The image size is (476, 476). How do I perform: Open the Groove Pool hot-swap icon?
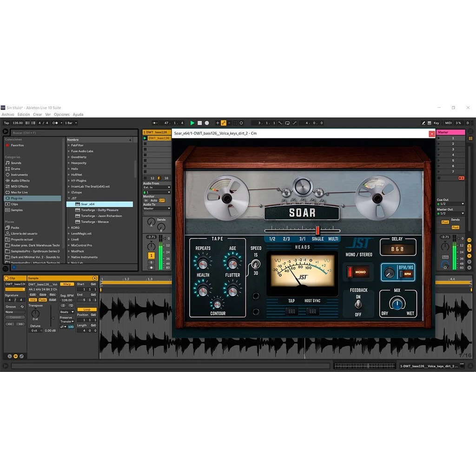[22, 307]
